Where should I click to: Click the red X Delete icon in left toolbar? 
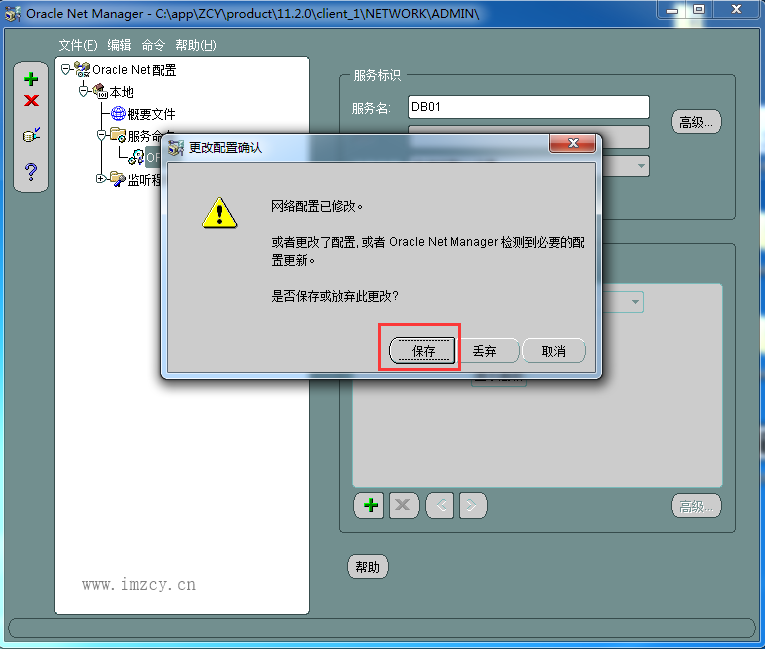tap(31, 101)
